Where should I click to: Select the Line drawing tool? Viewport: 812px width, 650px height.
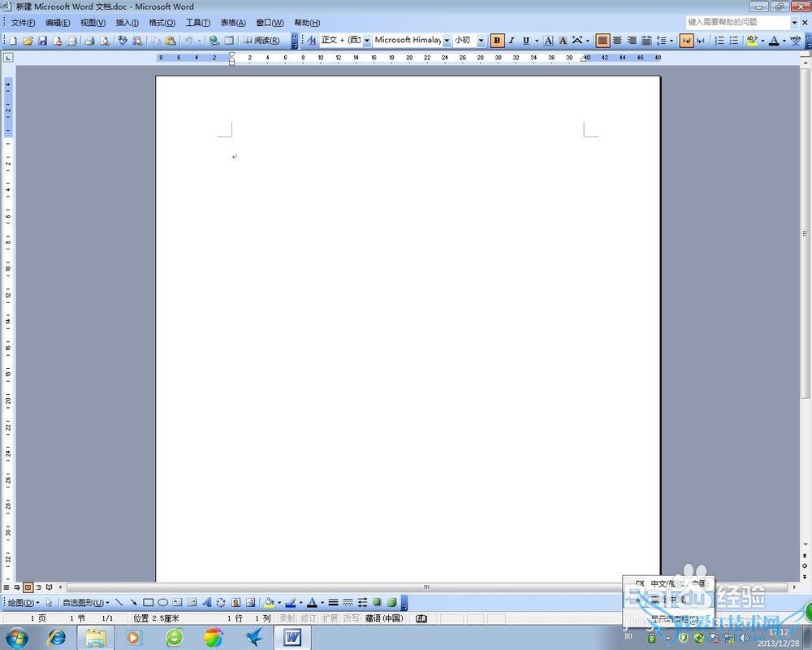(119, 602)
